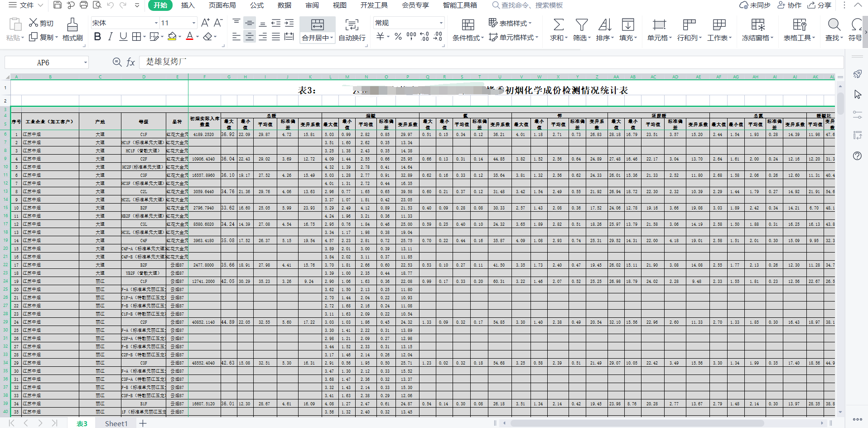Open the 条件格式 dropdown

pyautogui.click(x=468, y=30)
